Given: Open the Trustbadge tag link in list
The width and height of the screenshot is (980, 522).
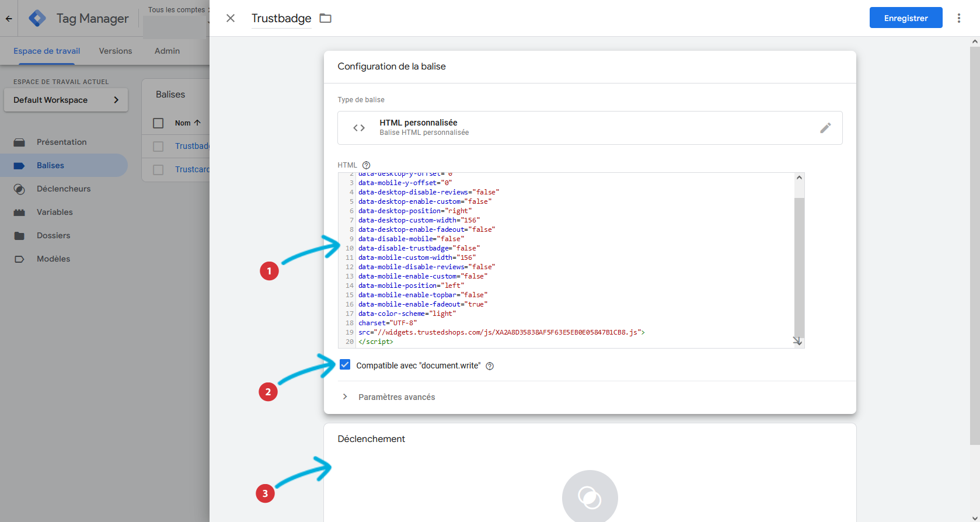Looking at the screenshot, I should 192,146.
